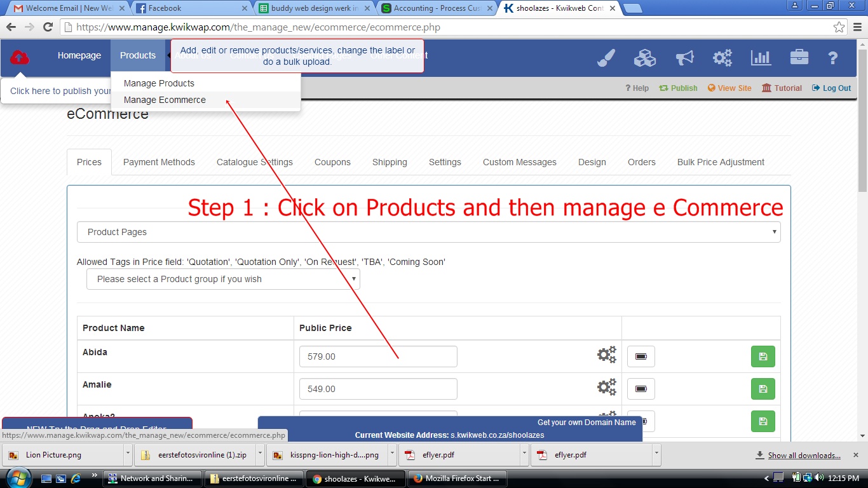This screenshot has height=488, width=868.
Task: Open the Product Pages dropdown
Action: [x=428, y=232]
